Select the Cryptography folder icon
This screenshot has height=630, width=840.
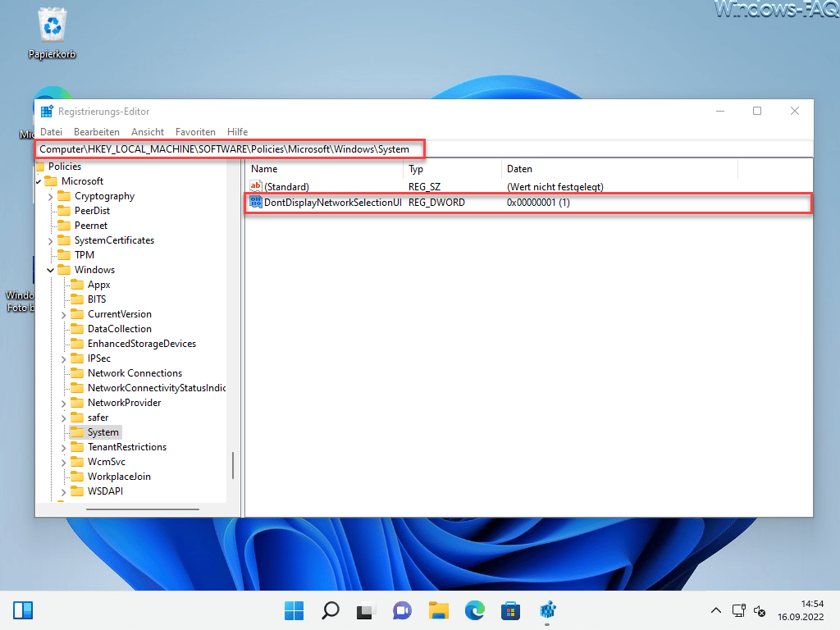[64, 196]
